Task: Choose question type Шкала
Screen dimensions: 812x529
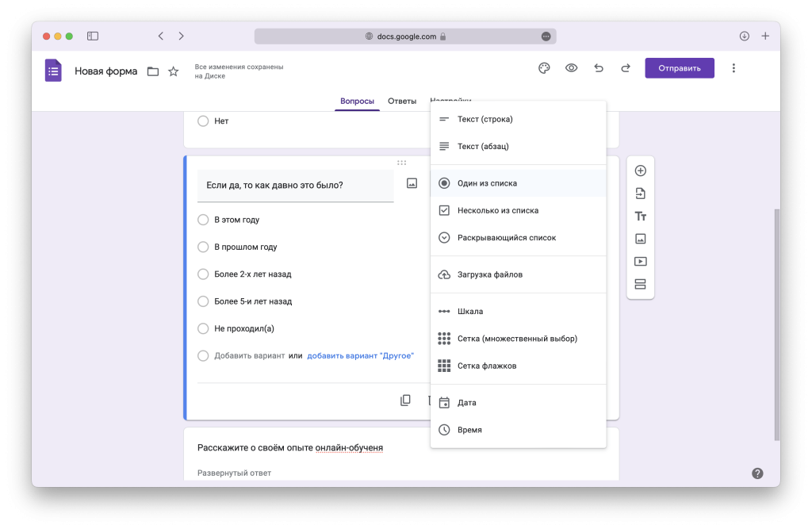Action: pos(518,312)
